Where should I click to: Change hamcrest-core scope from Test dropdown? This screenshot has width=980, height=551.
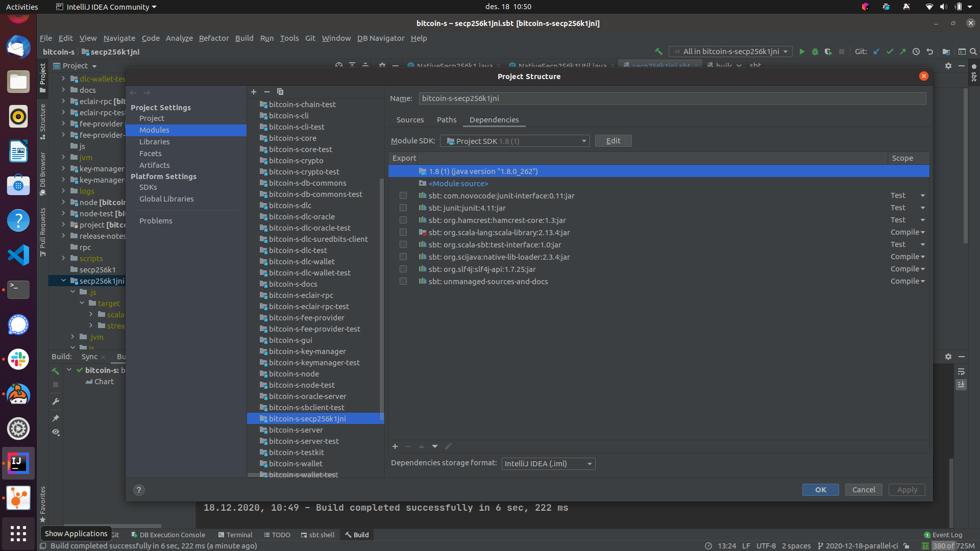point(922,220)
